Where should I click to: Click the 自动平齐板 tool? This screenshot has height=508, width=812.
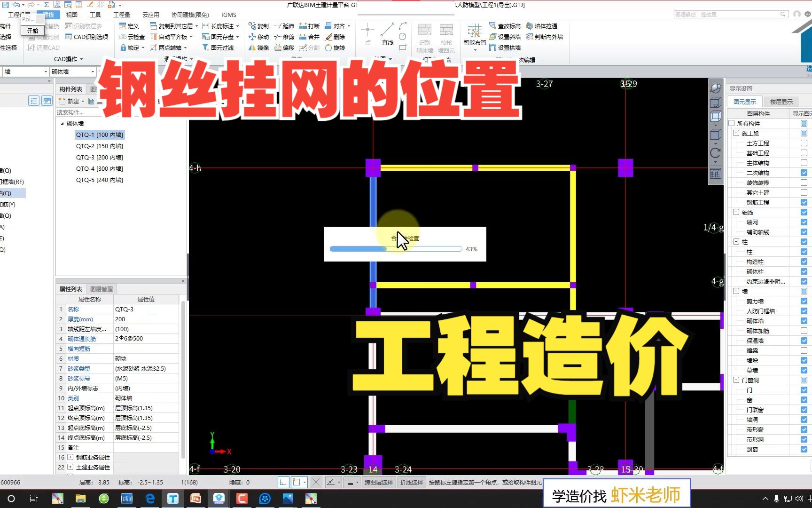pyautogui.click(x=171, y=37)
